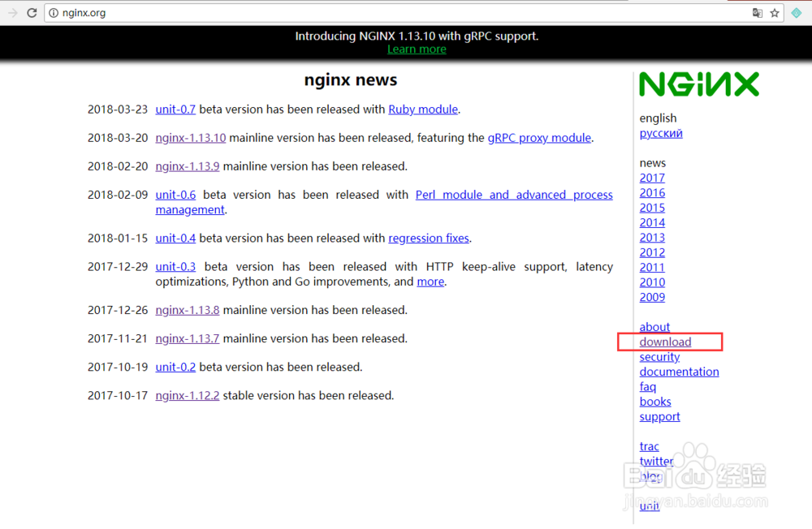
Task: Open the Learn more banner link
Action: coord(417,49)
